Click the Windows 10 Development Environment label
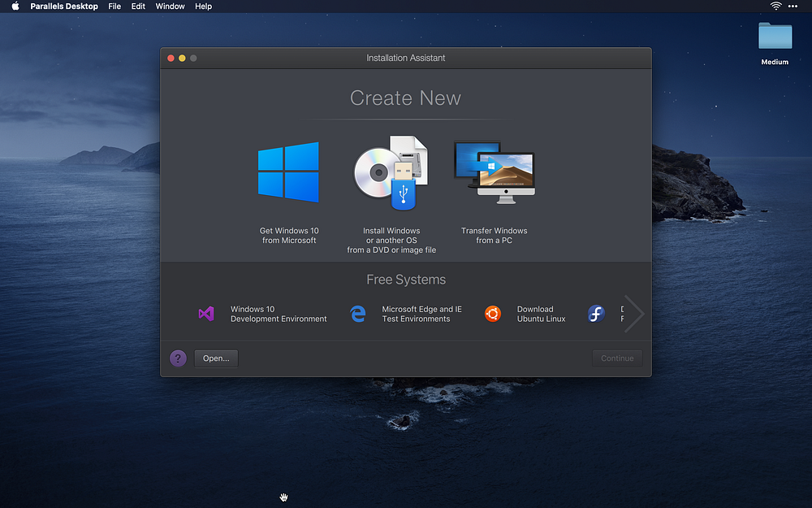This screenshot has height=508, width=812. 279,314
